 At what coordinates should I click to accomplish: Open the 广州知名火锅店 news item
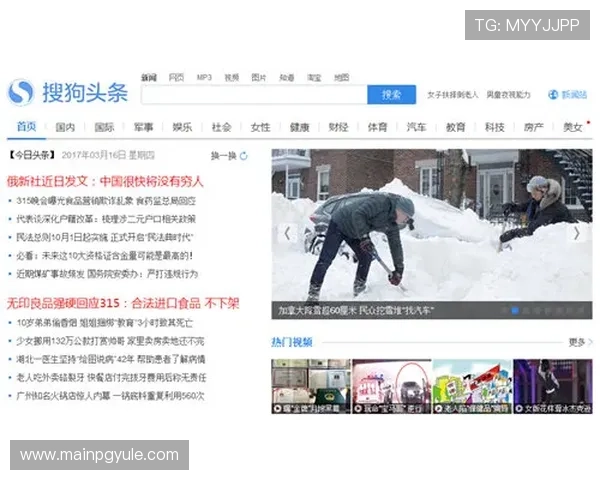[110, 396]
